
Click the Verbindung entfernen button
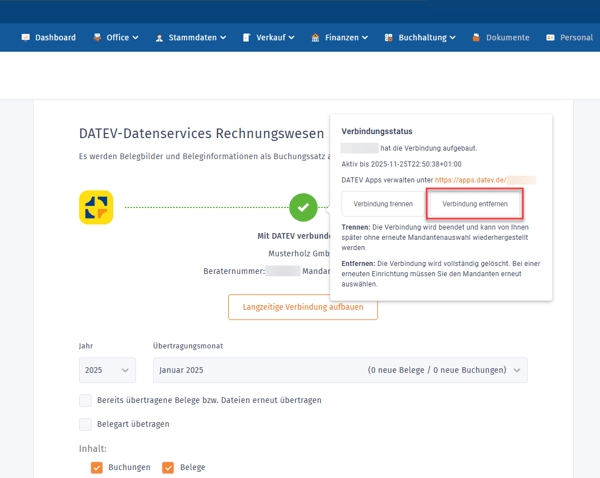(x=474, y=204)
